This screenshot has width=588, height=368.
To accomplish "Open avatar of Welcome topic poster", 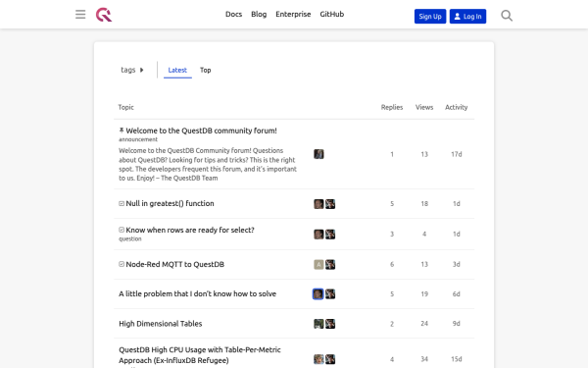I will click(x=318, y=154).
